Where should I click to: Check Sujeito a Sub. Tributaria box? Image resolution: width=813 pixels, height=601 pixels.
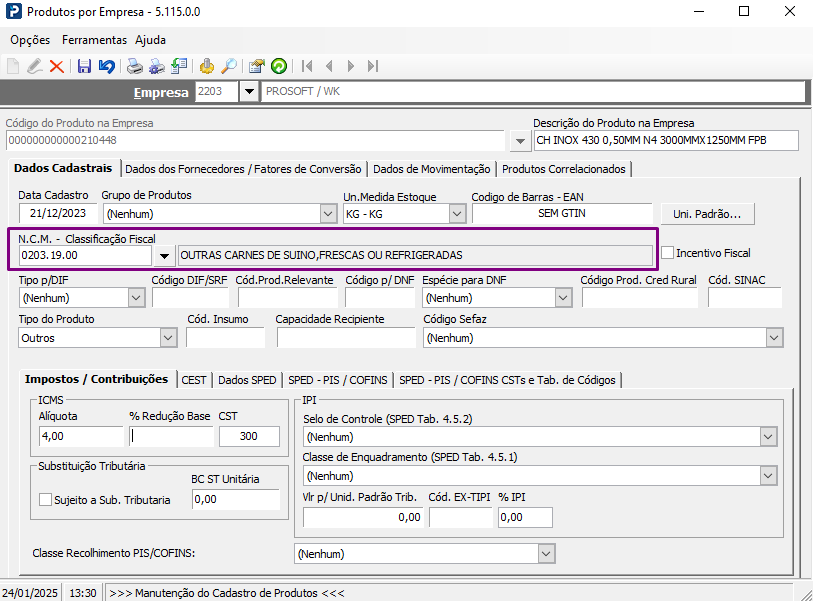(x=46, y=500)
